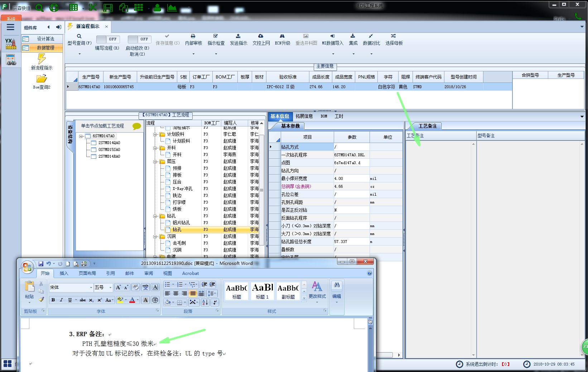Click the green film strip icon

point(108,8)
